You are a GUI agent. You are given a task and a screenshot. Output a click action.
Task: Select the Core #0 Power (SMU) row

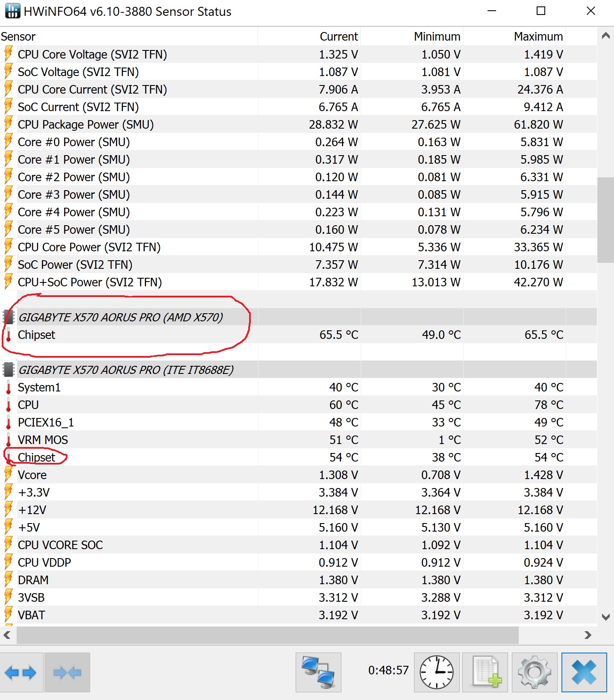click(298, 142)
